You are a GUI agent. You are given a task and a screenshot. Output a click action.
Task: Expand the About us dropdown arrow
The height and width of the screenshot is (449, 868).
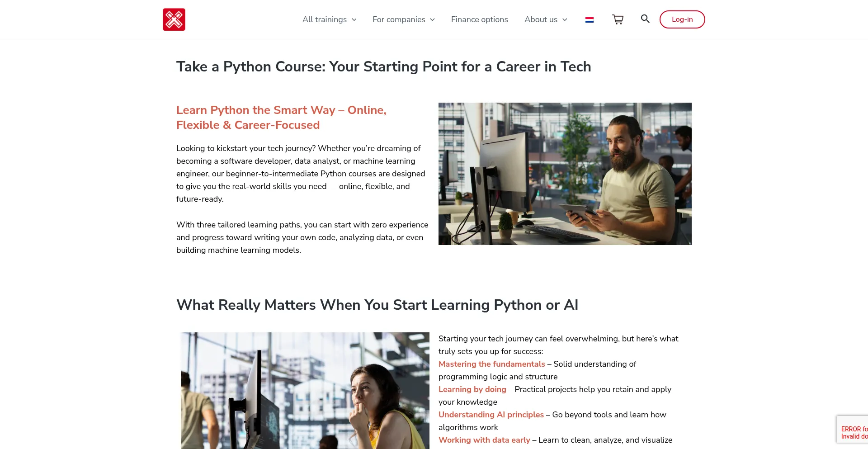tap(565, 20)
